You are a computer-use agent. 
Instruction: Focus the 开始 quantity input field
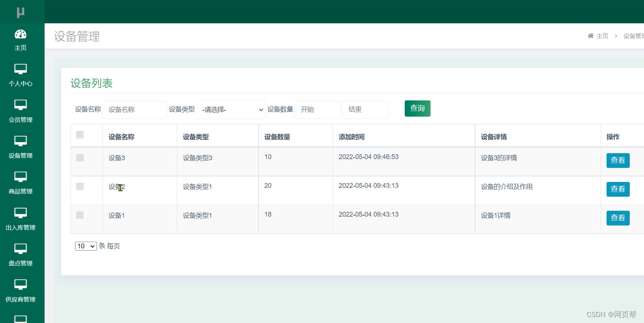318,109
